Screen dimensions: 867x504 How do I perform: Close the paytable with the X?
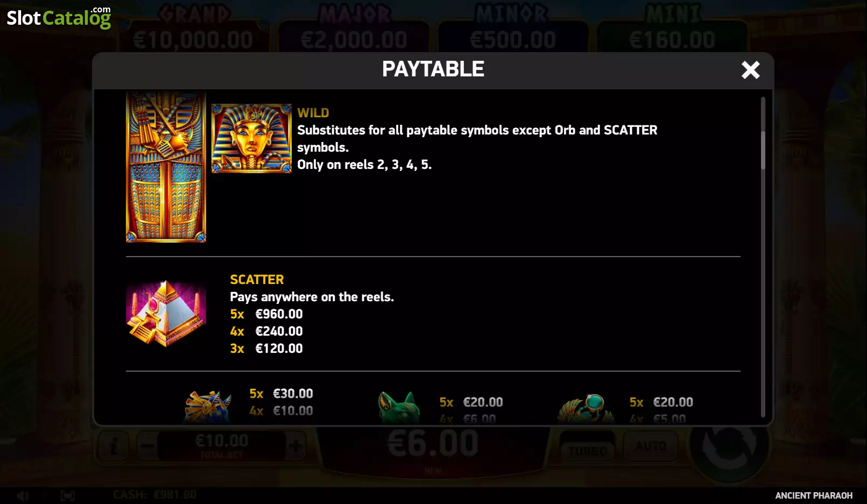(750, 70)
